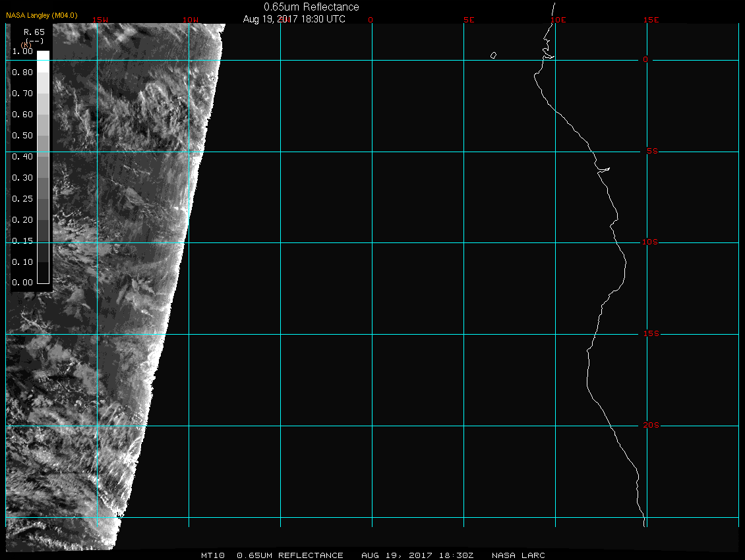
Task: Click the 10E longitude label
Action: point(558,20)
